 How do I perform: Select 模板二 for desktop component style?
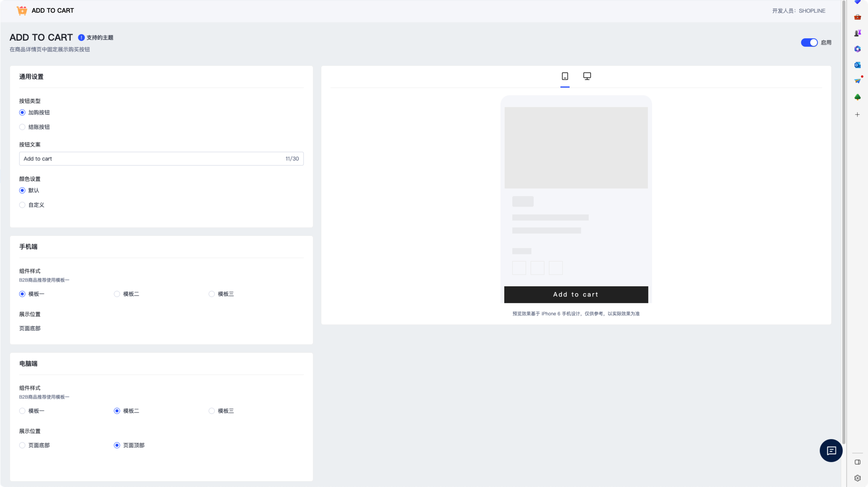pyautogui.click(x=117, y=411)
